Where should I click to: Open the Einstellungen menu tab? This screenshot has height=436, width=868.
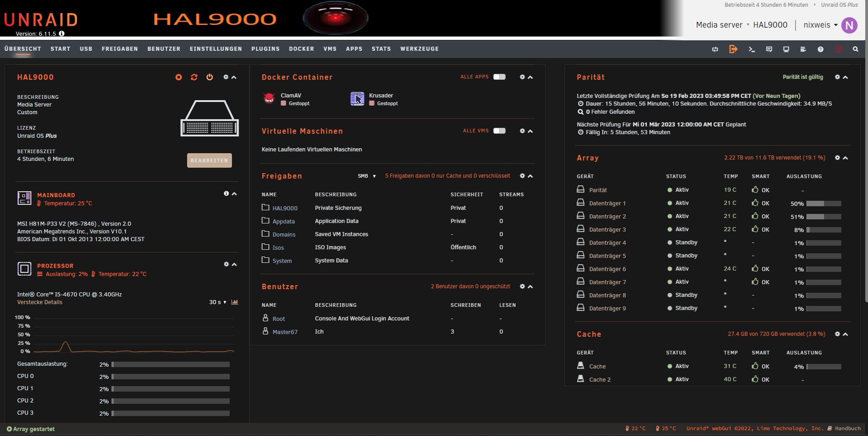click(x=216, y=49)
